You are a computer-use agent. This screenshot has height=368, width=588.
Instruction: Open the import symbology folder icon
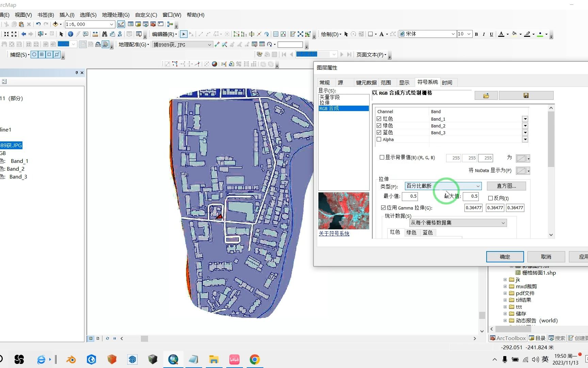coord(486,95)
